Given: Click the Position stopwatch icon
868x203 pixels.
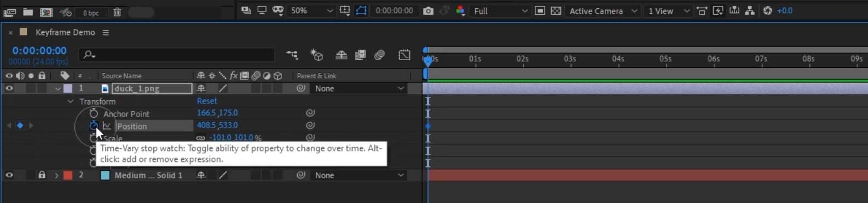Looking at the screenshot, I should (x=94, y=126).
